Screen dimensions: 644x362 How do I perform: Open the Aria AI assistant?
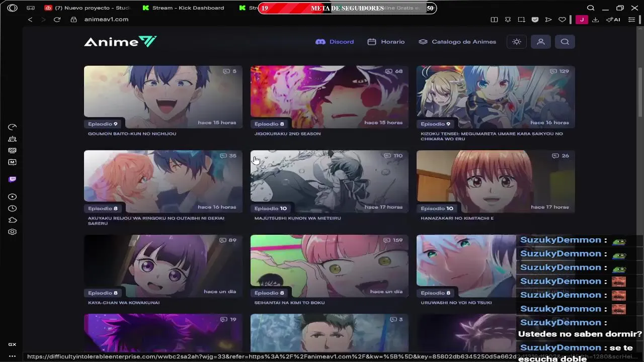(613, 20)
